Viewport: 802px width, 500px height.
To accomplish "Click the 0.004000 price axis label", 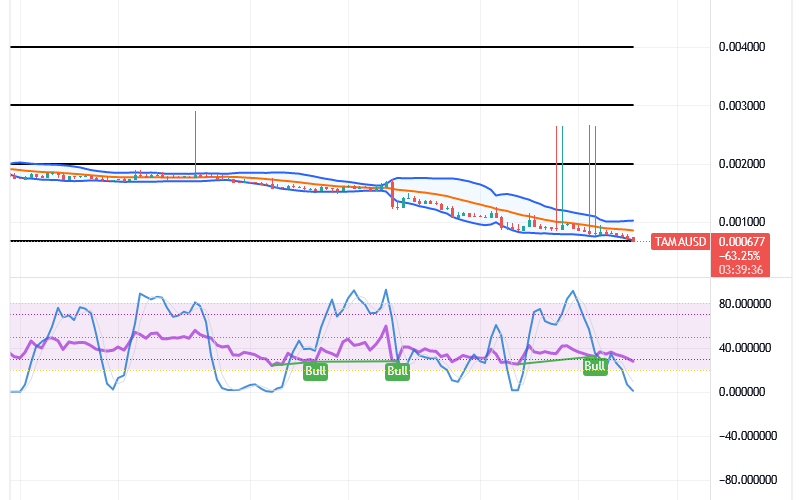I will pos(742,47).
